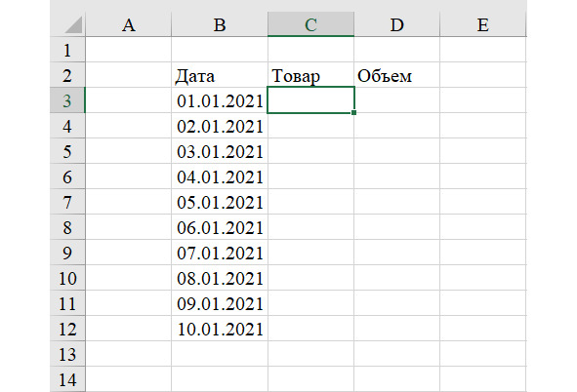This screenshot has height=392, width=577.
Task: Select the highlighted column C header
Action: [310, 24]
